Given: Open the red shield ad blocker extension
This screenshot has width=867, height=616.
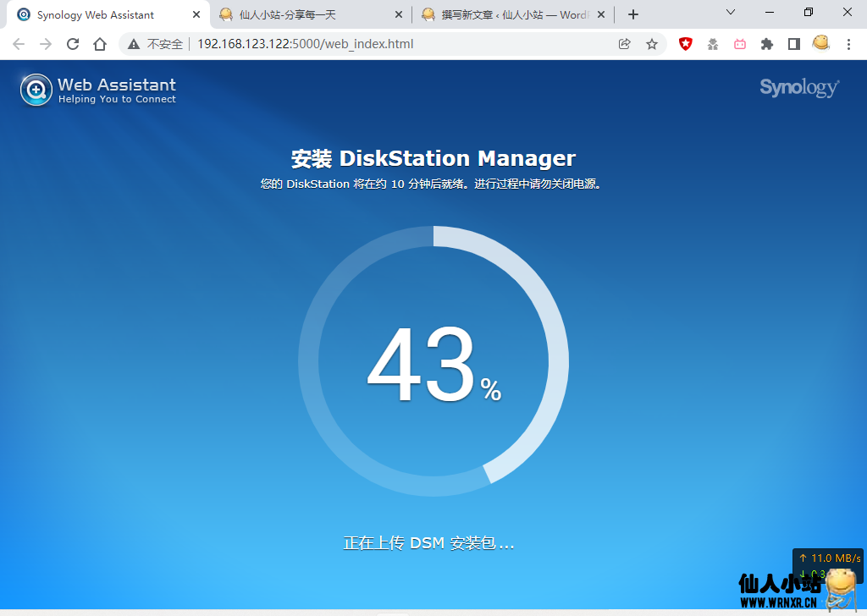Looking at the screenshot, I should coord(685,44).
